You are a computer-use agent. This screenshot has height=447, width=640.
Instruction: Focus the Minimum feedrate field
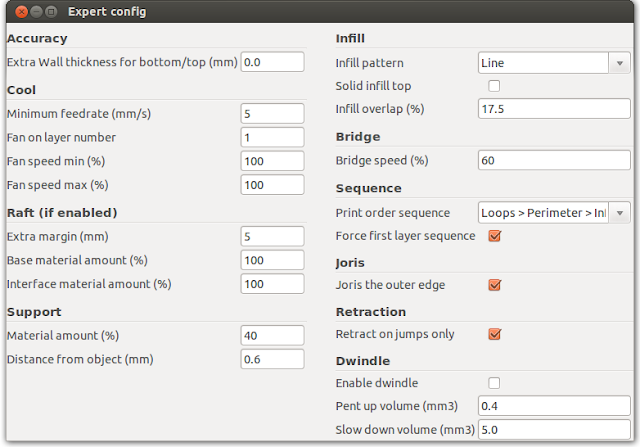click(272, 114)
